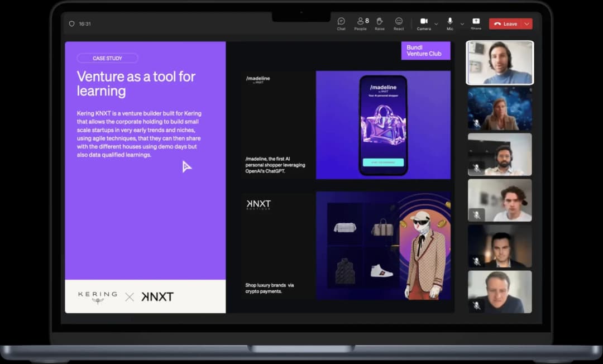The height and width of the screenshot is (364, 603).
Task: Show the People participants list
Action: pyautogui.click(x=361, y=23)
